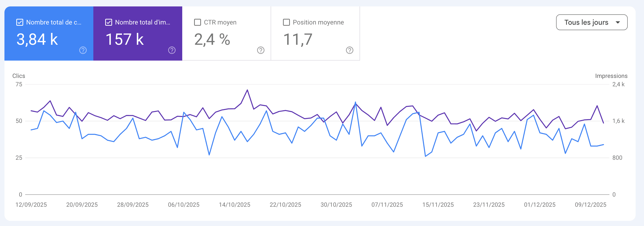Click the 157 k impressions value
Viewport: 644px width, 226px height.
click(x=125, y=39)
